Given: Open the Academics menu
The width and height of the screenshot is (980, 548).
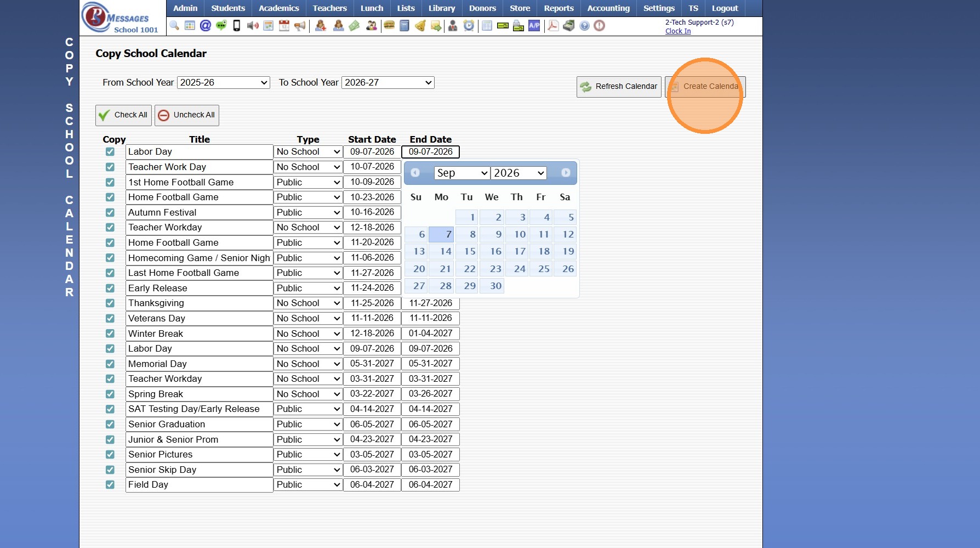Looking at the screenshot, I should (279, 8).
